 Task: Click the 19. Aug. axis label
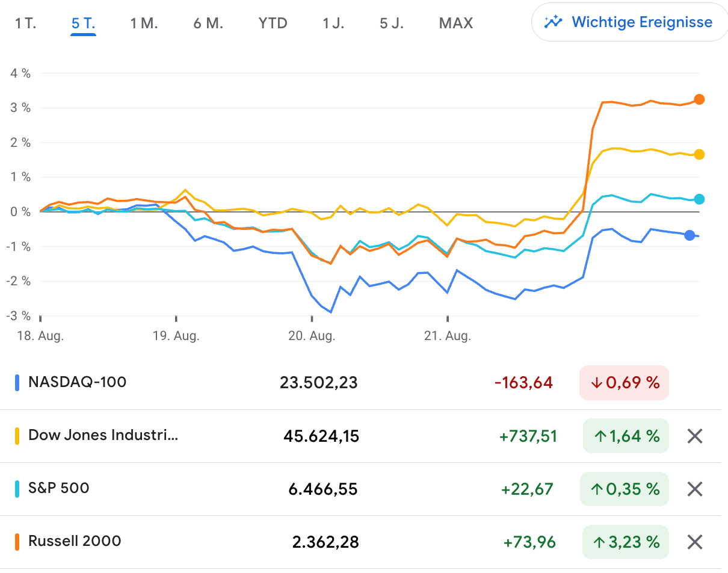(176, 336)
